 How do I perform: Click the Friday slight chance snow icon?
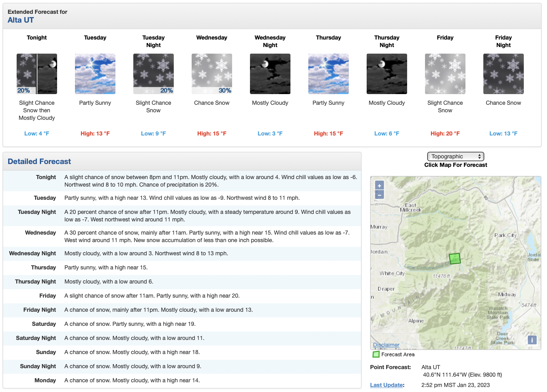(445, 74)
